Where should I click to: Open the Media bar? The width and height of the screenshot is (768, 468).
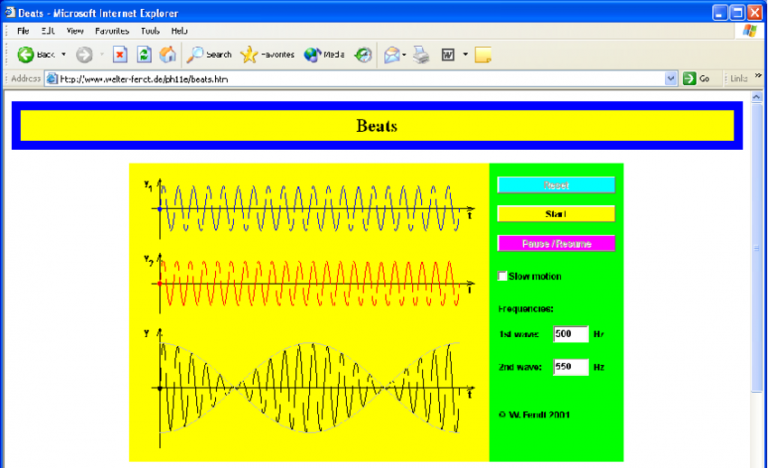[x=324, y=55]
